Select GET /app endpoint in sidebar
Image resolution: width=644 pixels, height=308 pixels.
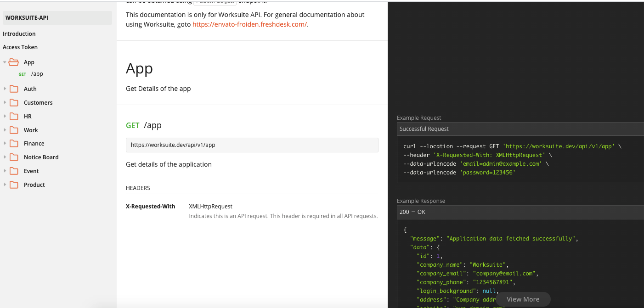point(37,74)
